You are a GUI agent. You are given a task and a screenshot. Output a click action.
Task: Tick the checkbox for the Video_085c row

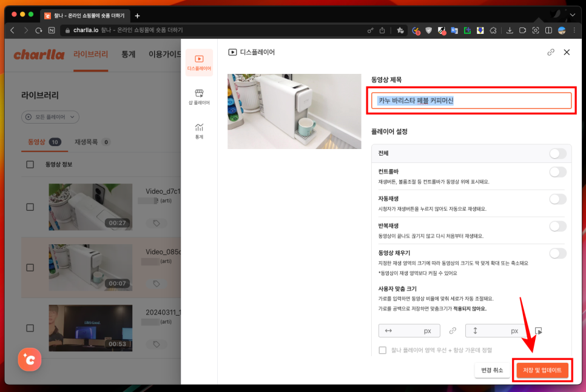point(30,268)
